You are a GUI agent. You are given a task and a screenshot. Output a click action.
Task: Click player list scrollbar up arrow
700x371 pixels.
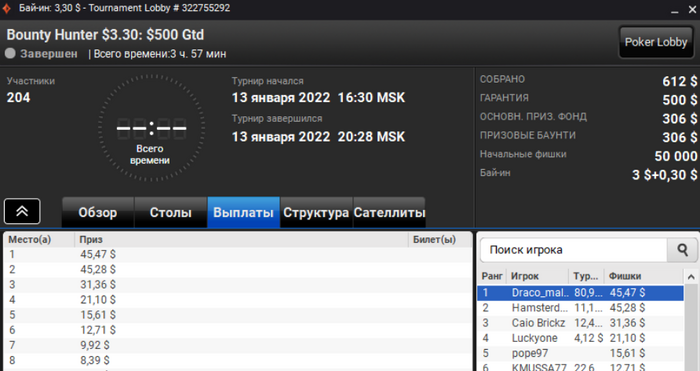pyautogui.click(x=691, y=277)
